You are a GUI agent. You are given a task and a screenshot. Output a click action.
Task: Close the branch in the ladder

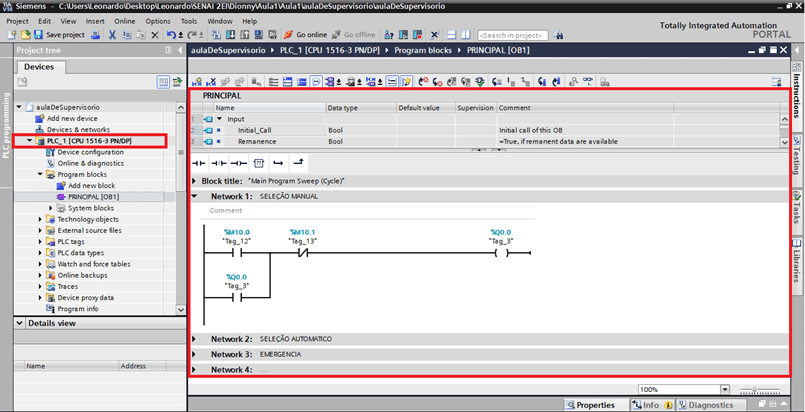tap(298, 163)
